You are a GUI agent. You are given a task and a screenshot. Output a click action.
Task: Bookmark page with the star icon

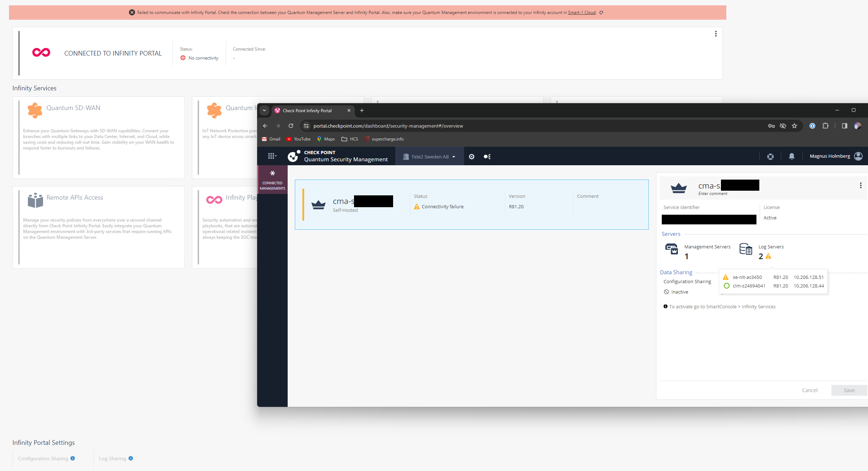[x=794, y=126]
